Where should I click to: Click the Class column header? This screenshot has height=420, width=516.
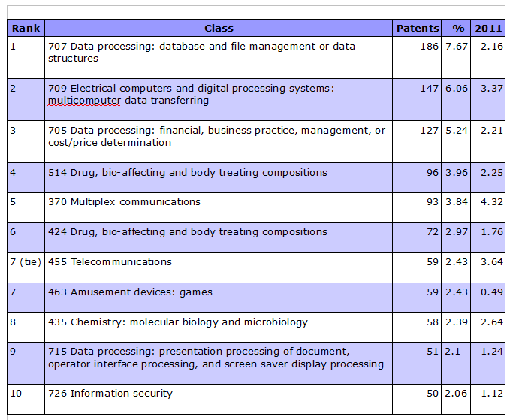219,28
